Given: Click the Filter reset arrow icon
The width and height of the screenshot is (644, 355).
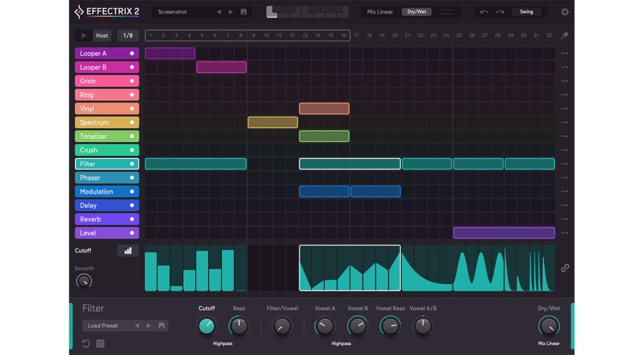Looking at the screenshot, I should tap(86, 344).
